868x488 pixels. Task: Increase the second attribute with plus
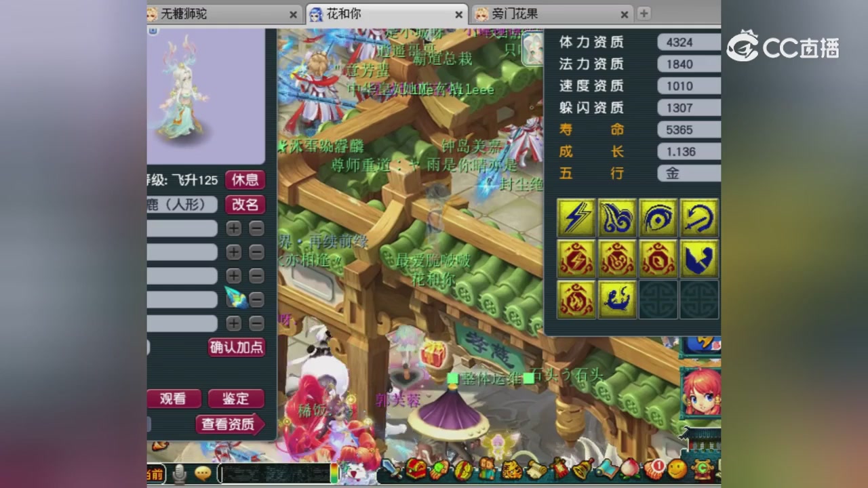pyautogui.click(x=233, y=252)
